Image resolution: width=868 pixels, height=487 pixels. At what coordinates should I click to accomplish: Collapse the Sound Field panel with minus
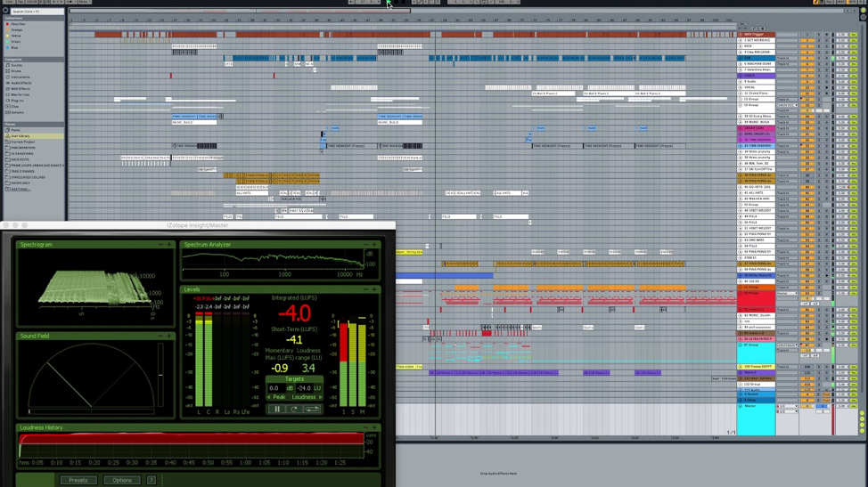160,336
